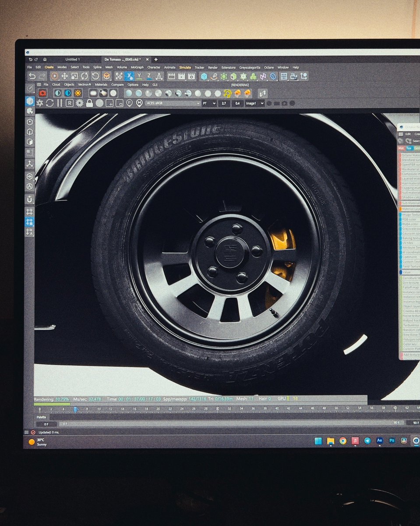Choose Mix material in node list
Image resolution: width=420 pixels, height=526 pixels.
410,169
